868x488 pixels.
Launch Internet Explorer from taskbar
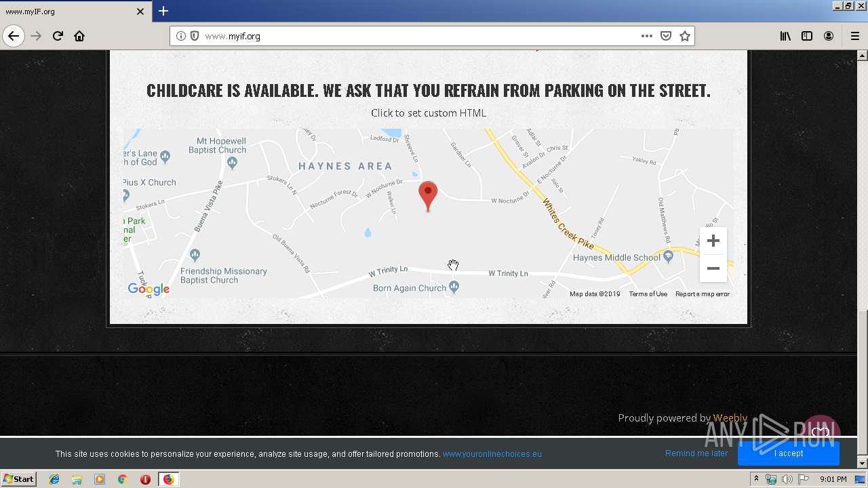pyautogui.click(x=54, y=479)
